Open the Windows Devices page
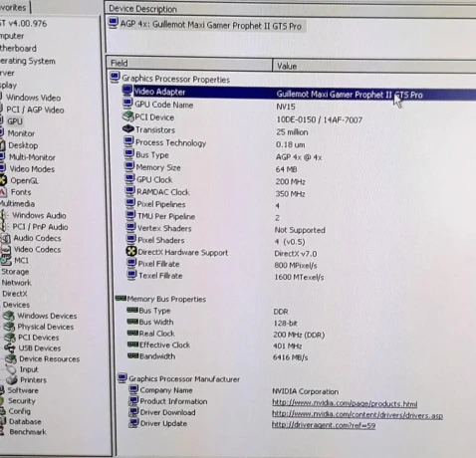 tap(47, 316)
